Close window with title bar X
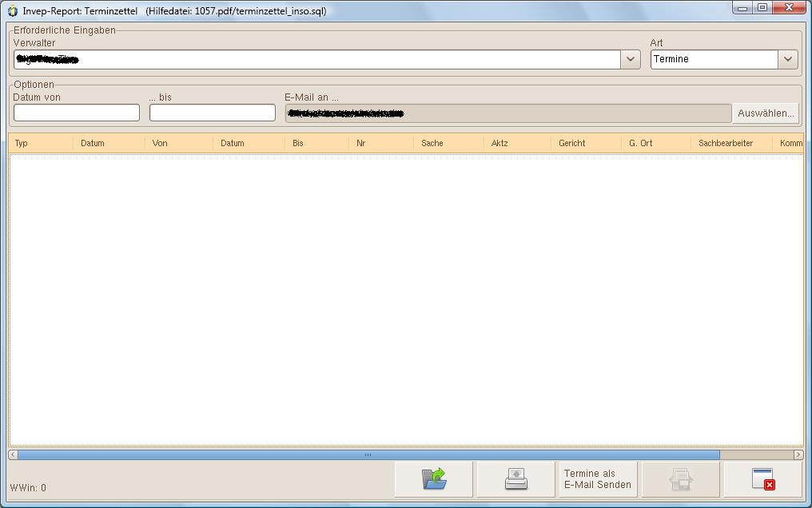Screen dimensions: 812x508 click(x=788, y=8)
